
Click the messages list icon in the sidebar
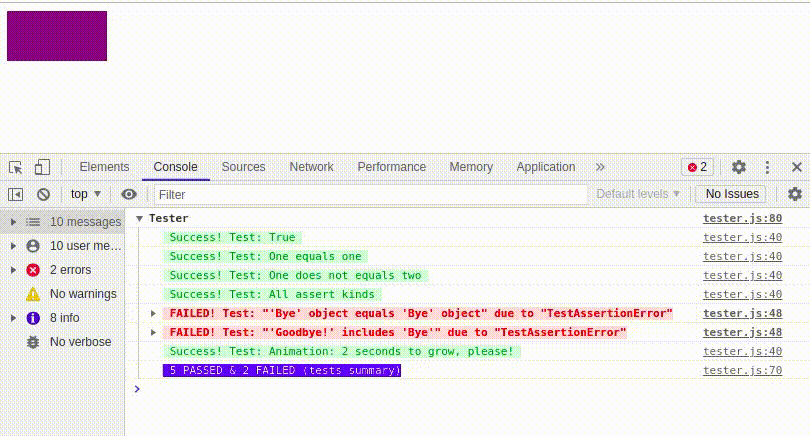coord(33,222)
